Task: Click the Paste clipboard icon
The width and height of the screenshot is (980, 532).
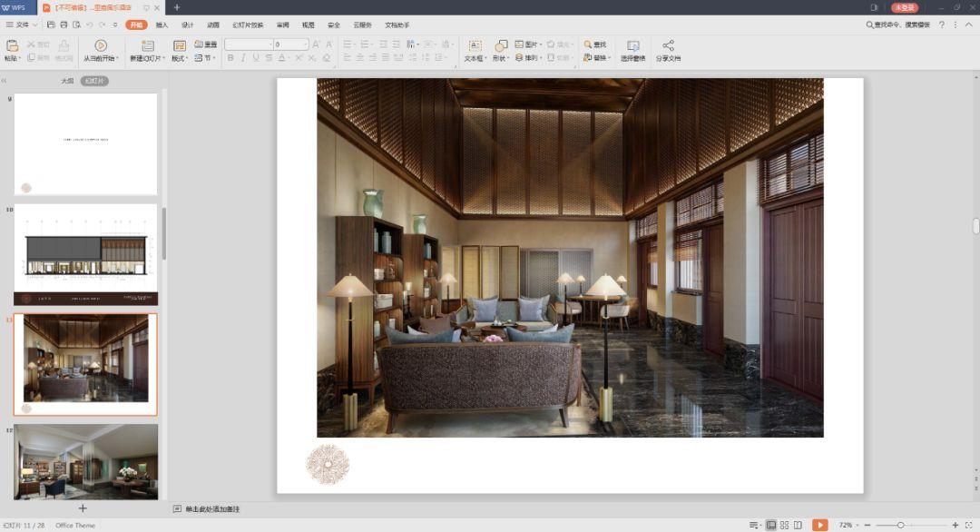Action: coord(12,45)
